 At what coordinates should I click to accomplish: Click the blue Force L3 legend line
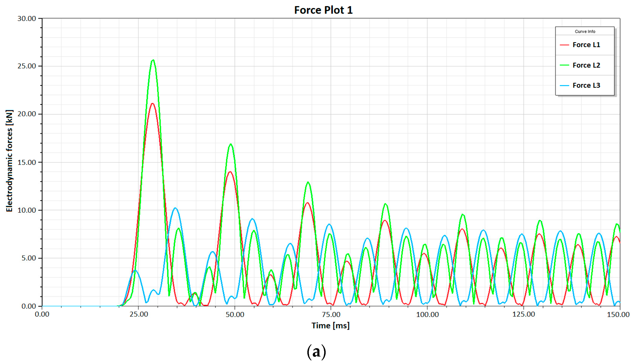coord(564,86)
